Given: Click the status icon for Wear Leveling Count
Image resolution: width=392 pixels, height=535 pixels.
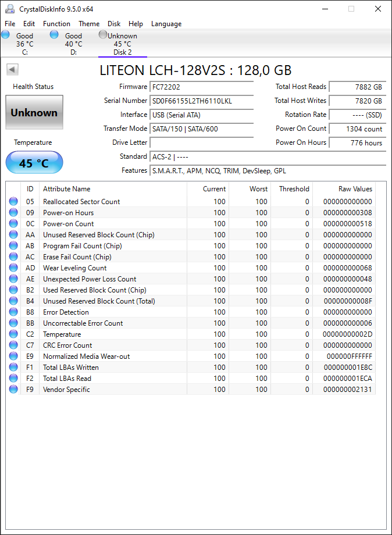Looking at the screenshot, I should coord(13,267).
